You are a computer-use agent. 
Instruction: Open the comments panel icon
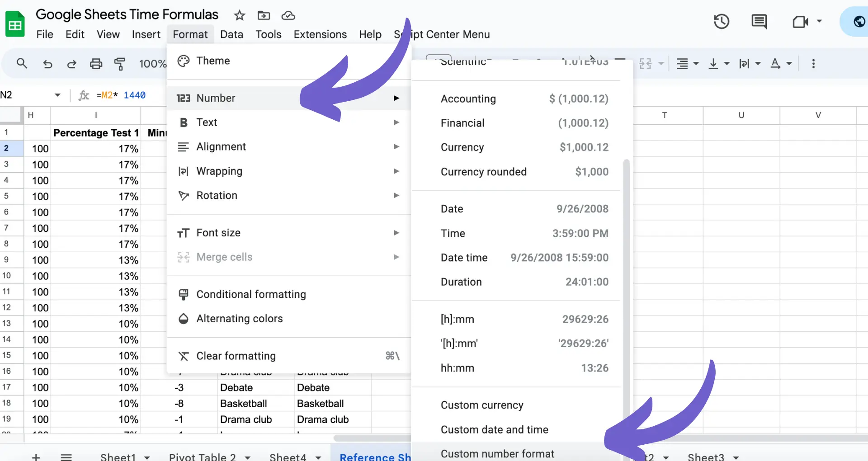(759, 21)
